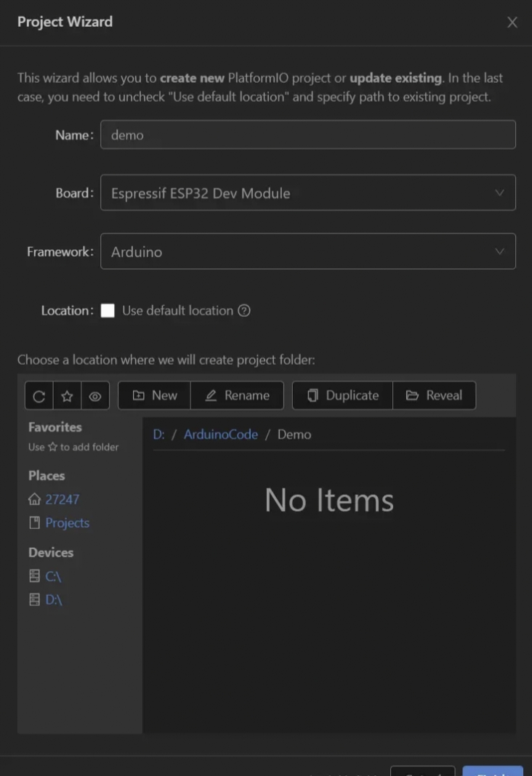Click the "Use default location" label text
The height and width of the screenshot is (776, 532).
coord(177,311)
